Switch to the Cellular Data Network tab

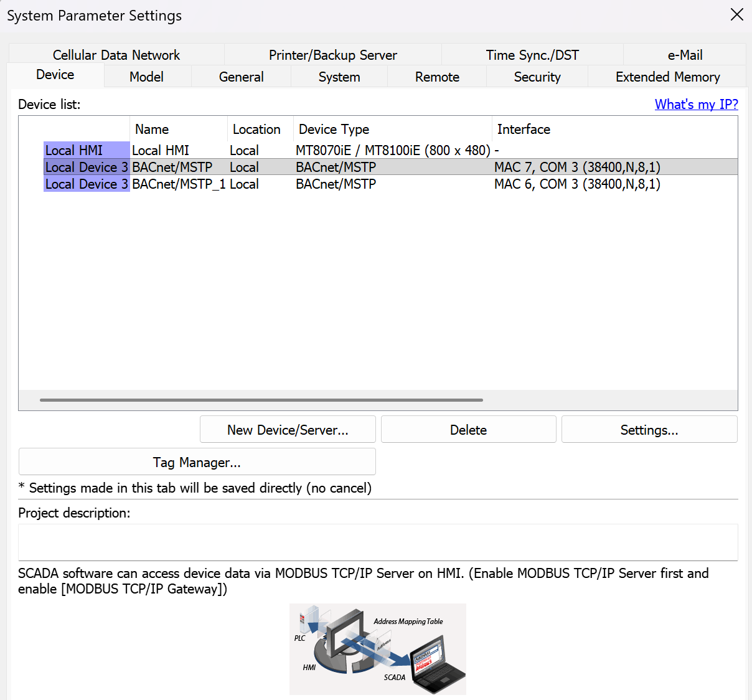pos(116,55)
